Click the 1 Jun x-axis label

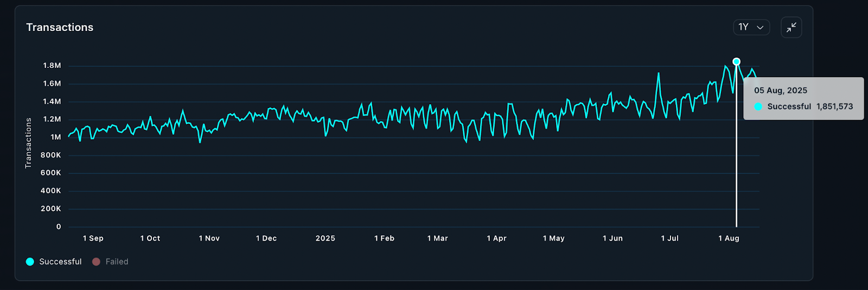click(x=612, y=238)
